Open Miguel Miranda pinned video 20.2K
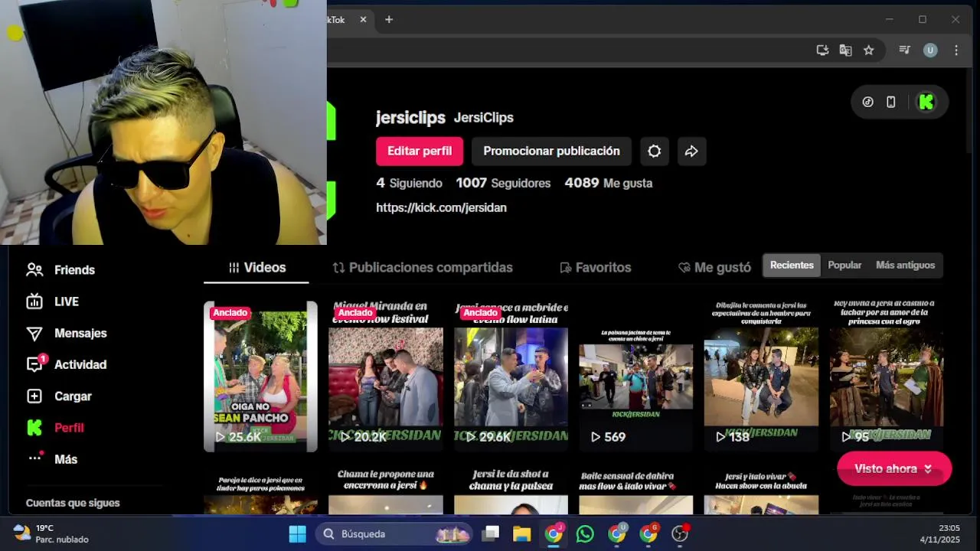980x551 pixels. click(x=385, y=377)
